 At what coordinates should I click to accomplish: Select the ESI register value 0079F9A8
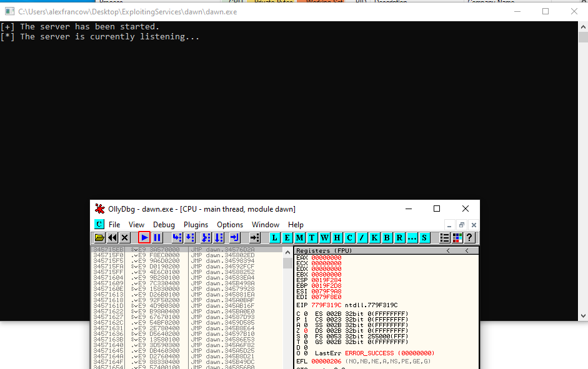pos(326,292)
